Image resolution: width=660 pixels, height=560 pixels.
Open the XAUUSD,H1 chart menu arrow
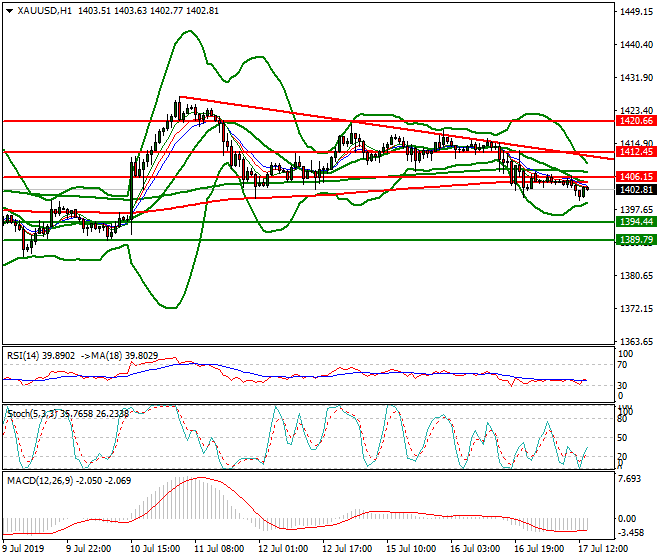10,11
